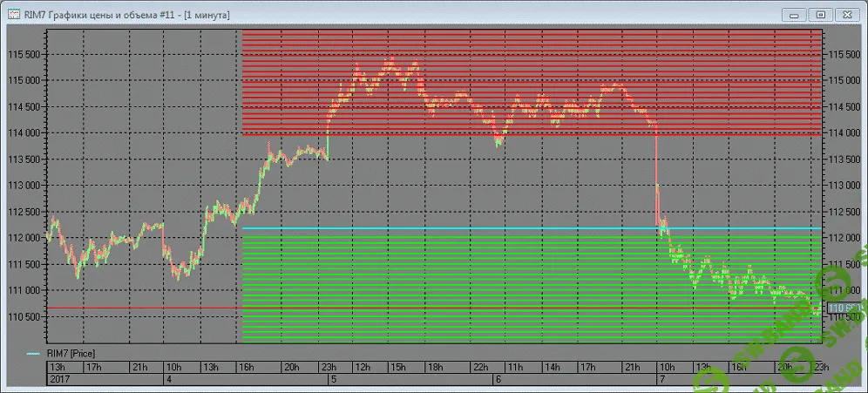868x393 pixels.
Task: Select date marker '4' on the time axis
Action: tap(168, 380)
